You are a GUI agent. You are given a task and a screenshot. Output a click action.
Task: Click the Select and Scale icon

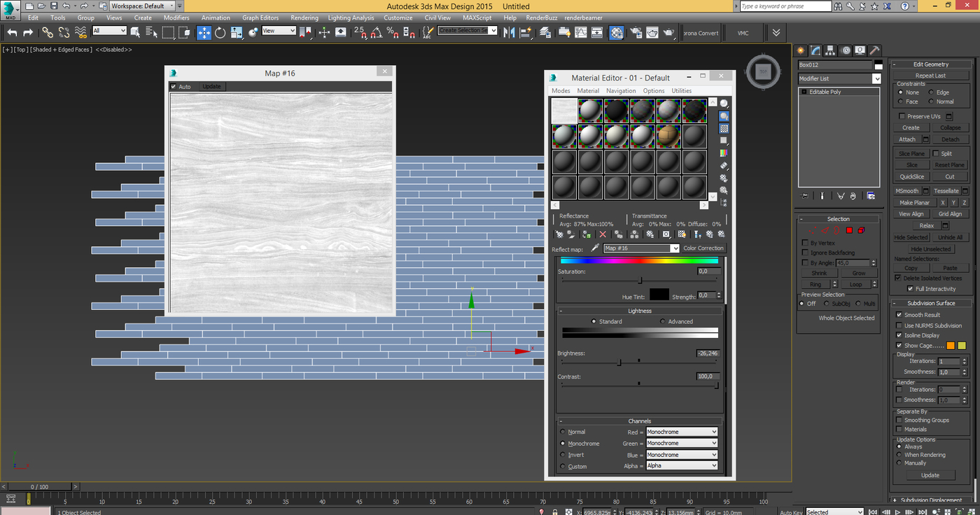point(237,33)
